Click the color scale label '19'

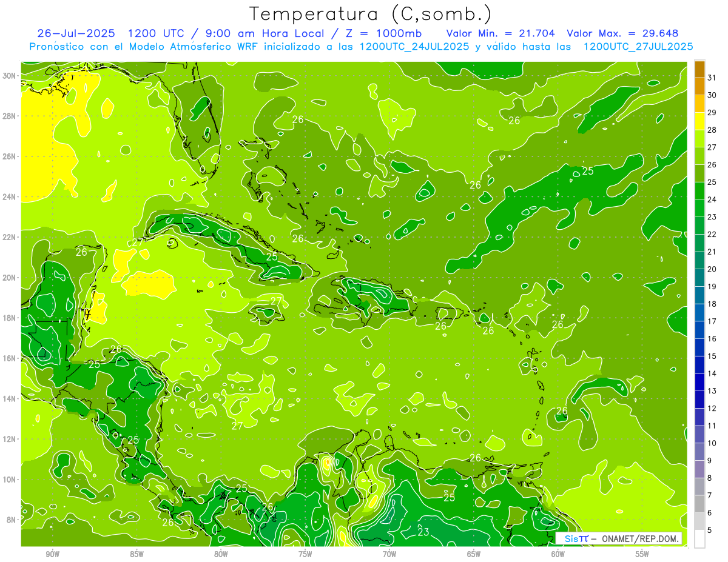[x=712, y=286]
